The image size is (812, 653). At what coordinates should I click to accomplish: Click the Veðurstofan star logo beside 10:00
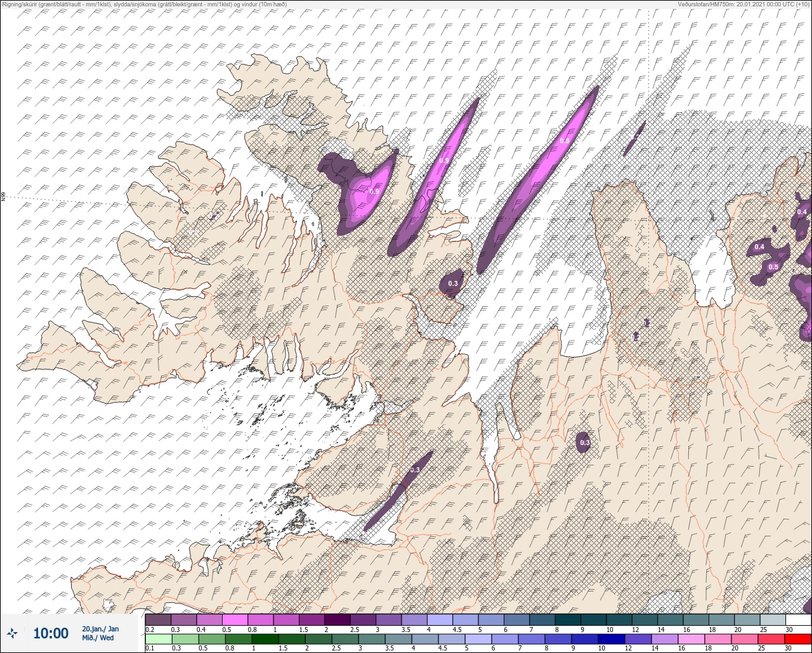12,633
